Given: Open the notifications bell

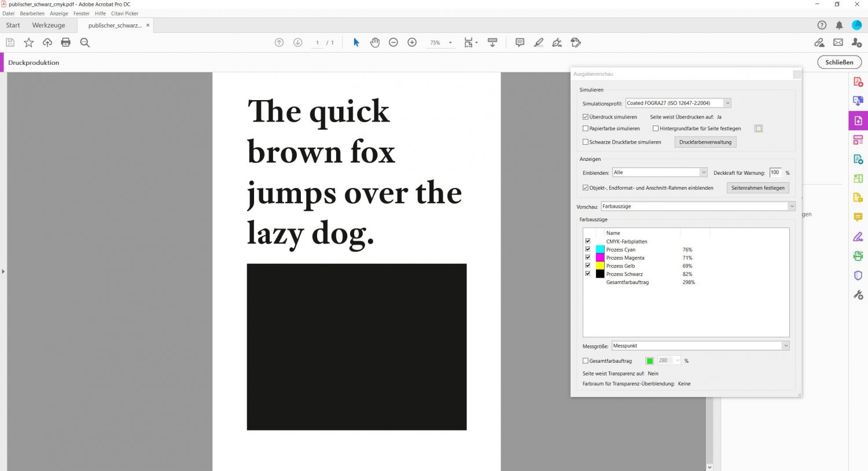Looking at the screenshot, I should [839, 25].
